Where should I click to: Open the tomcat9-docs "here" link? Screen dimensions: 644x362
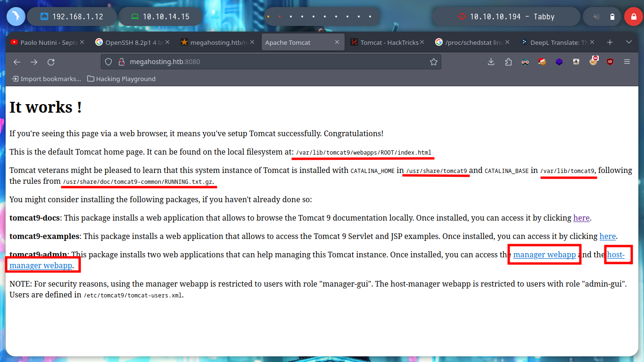[581, 218]
